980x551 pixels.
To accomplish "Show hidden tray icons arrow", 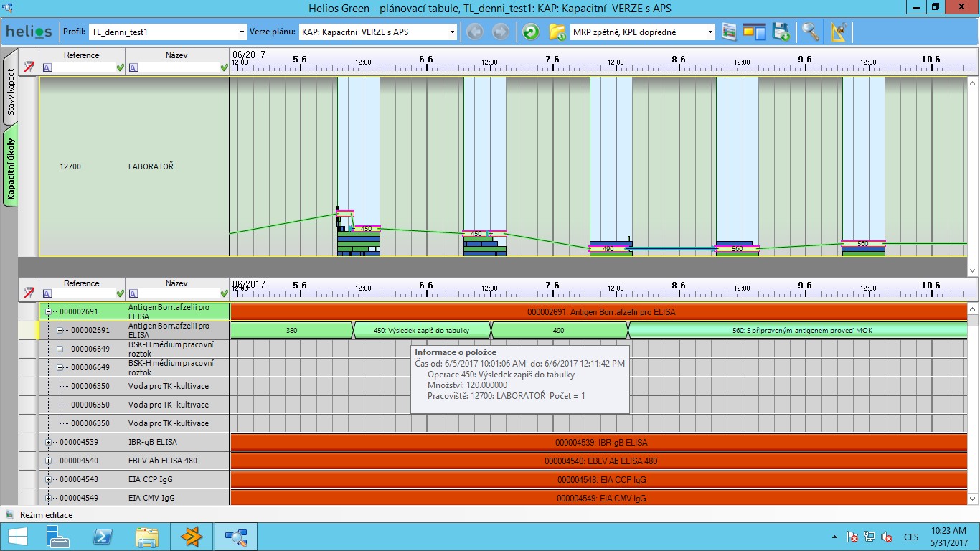I will point(834,537).
